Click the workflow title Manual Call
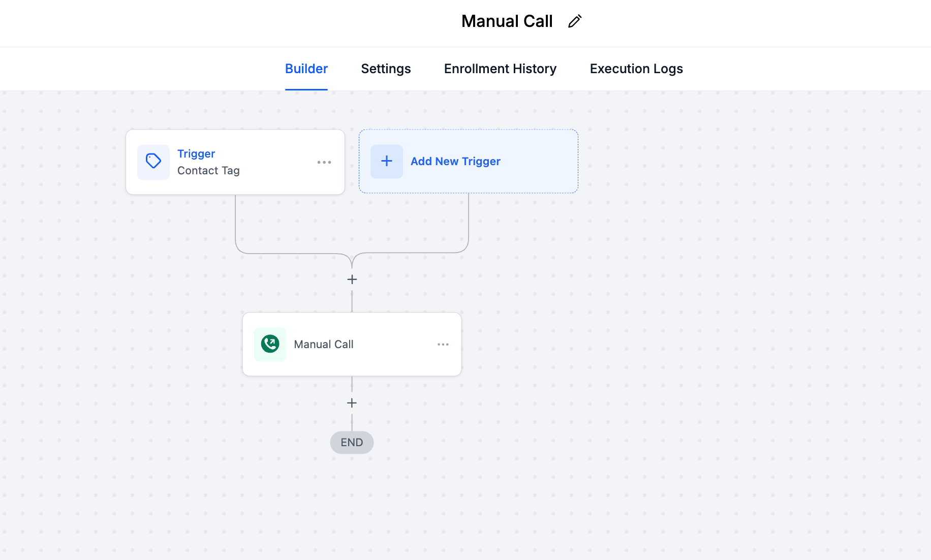Image resolution: width=931 pixels, height=560 pixels. coord(507,21)
